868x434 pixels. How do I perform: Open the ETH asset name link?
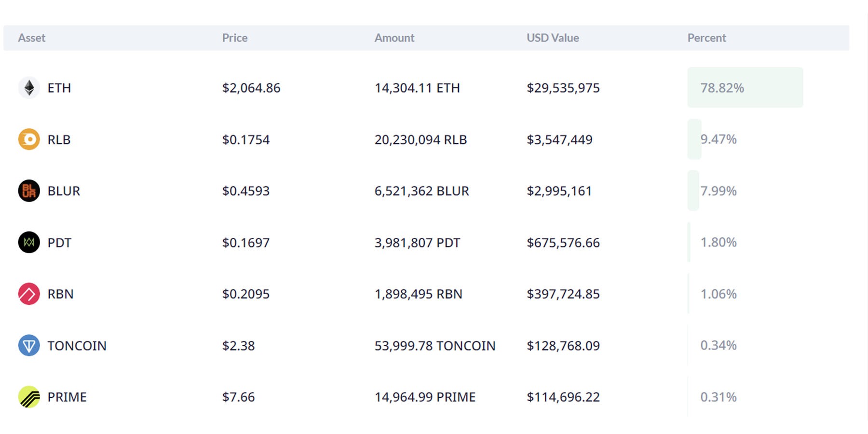[x=59, y=88]
